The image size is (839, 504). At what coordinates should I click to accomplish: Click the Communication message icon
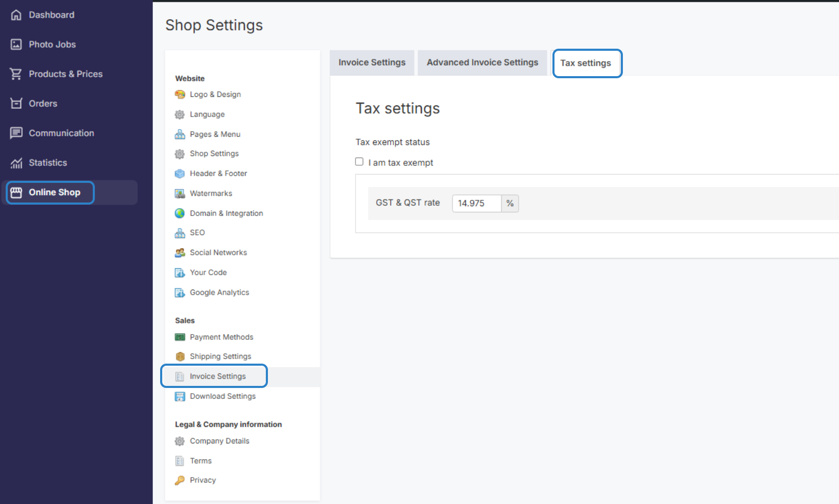coord(16,133)
